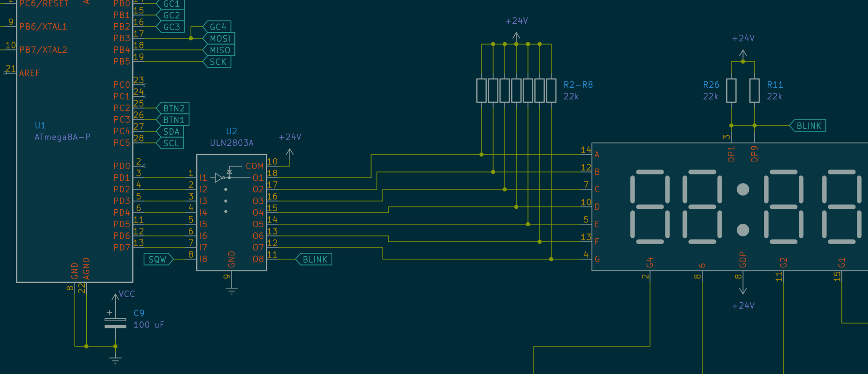Viewport: 868px width, 374px height.
Task: Select the SDA net label
Action: [170, 131]
